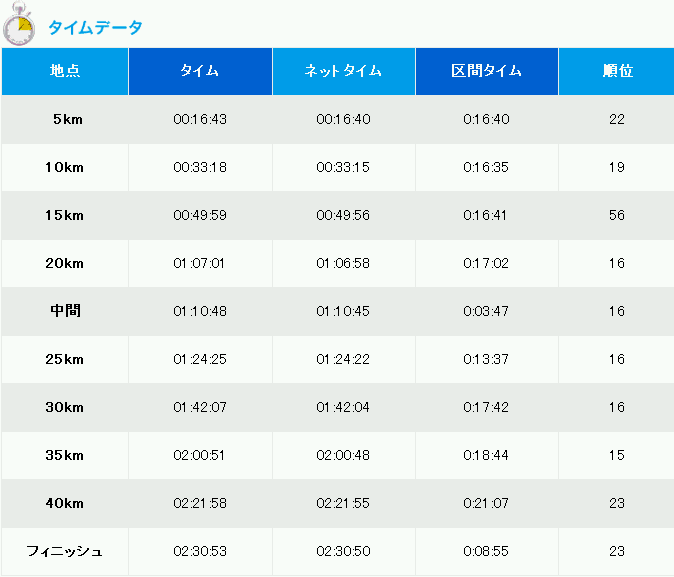The height and width of the screenshot is (577, 674).
Task: Click the 中間 row label
Action: (x=65, y=311)
